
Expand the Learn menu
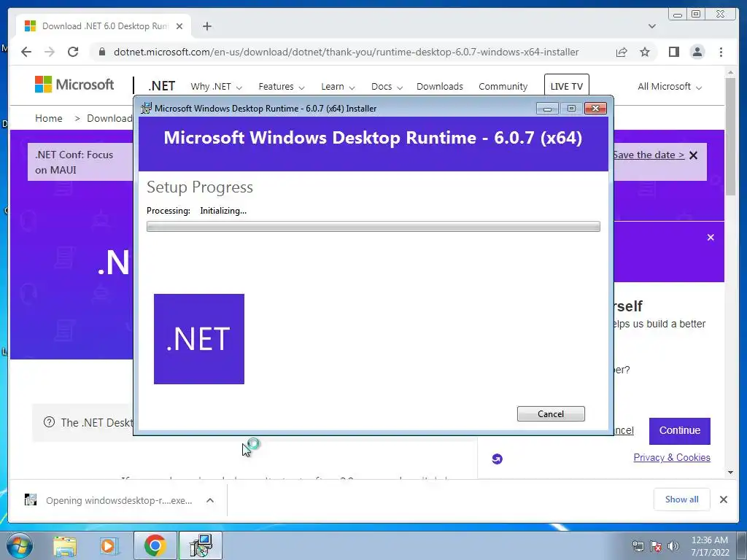click(x=338, y=87)
